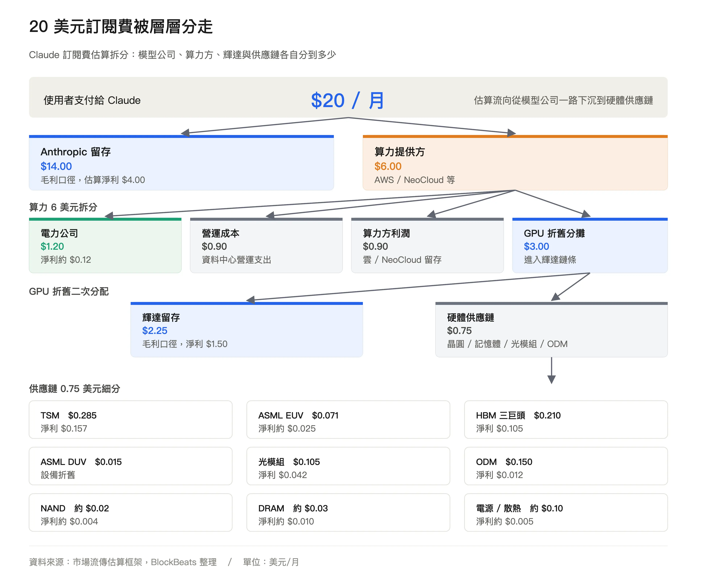Click the $14.00 amount
This screenshot has height=588, width=704.
(56, 166)
